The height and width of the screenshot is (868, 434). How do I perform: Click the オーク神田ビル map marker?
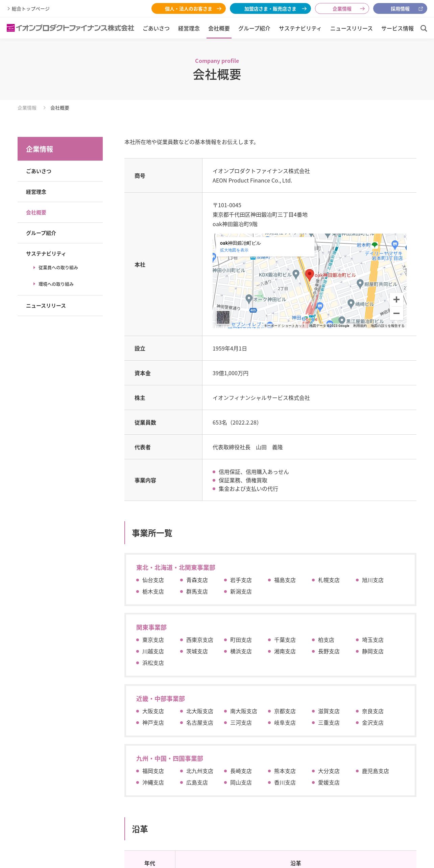pos(249,299)
